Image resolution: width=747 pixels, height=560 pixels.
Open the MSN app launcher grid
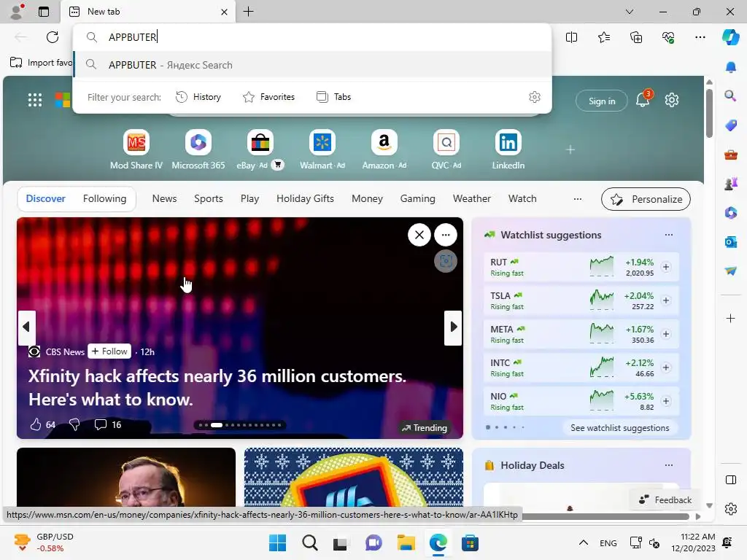click(x=35, y=100)
